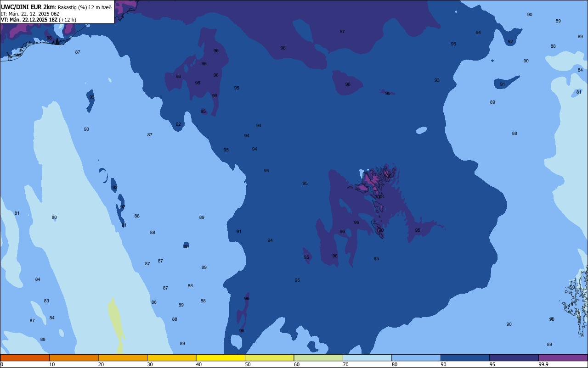Click the 10–20 orange legend color block
This screenshot has width=588, height=368.
[x=73, y=357]
